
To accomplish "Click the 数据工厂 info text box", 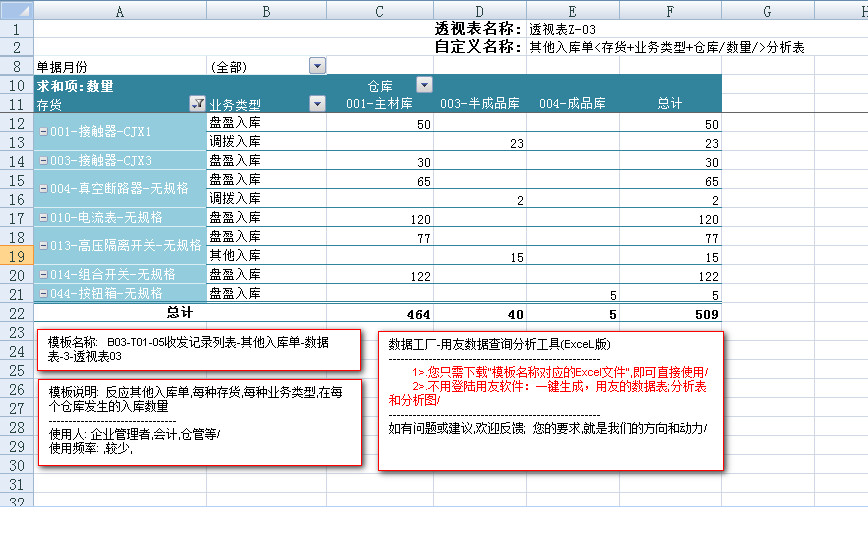I will click(550, 400).
